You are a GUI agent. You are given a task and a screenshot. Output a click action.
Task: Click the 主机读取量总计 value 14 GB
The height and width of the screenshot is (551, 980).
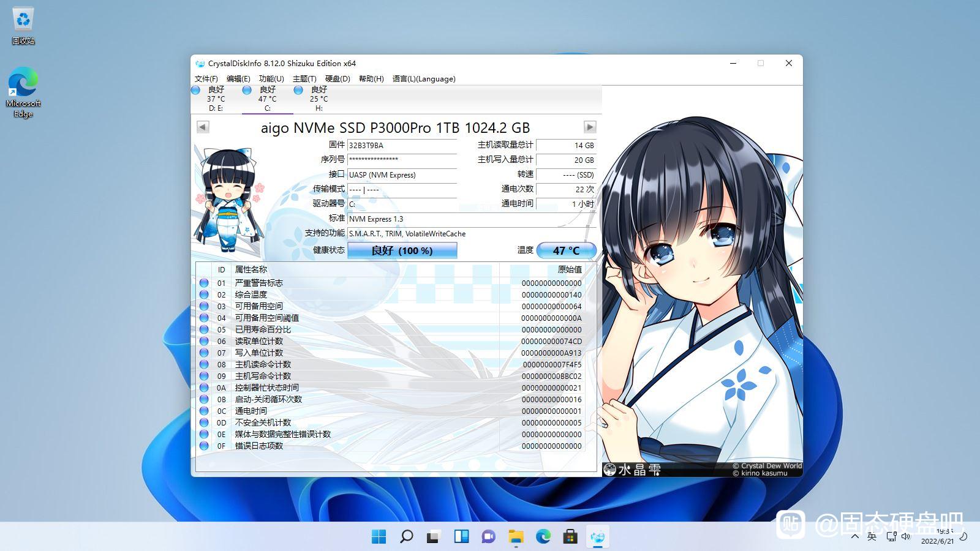coord(566,145)
